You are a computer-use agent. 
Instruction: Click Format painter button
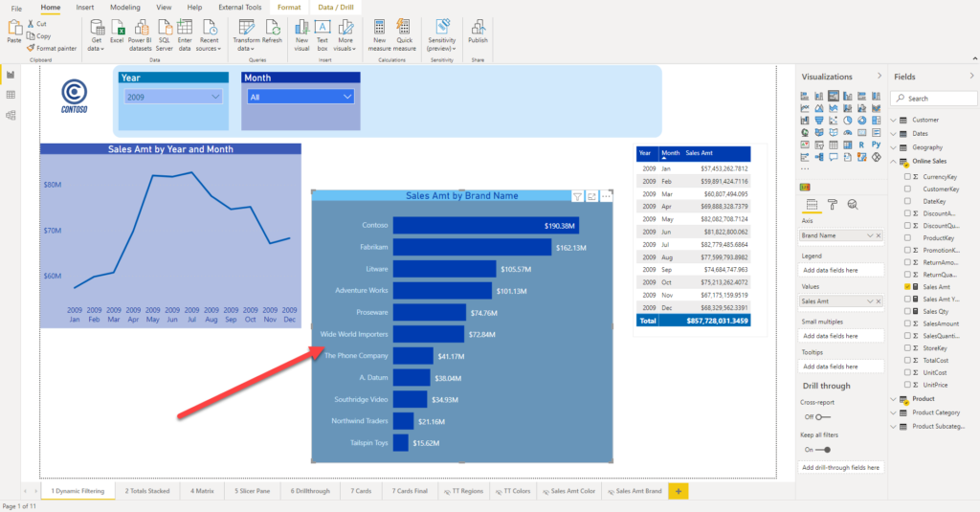(52, 48)
